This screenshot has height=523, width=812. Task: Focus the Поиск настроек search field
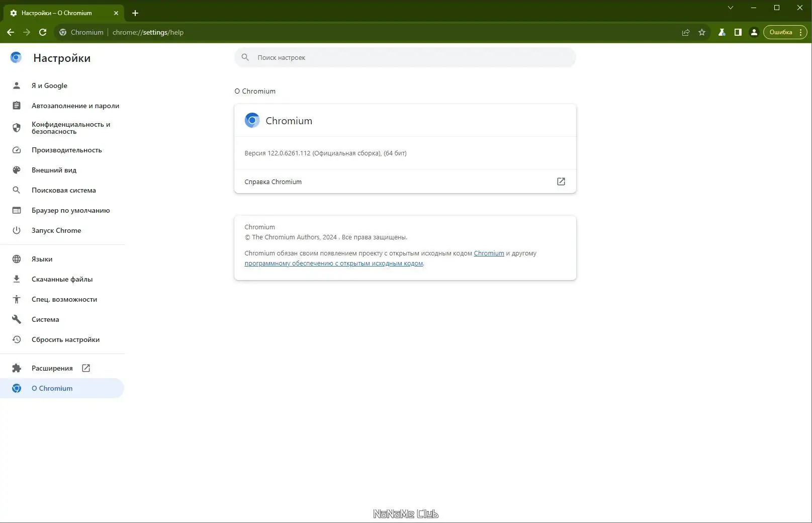[405, 57]
